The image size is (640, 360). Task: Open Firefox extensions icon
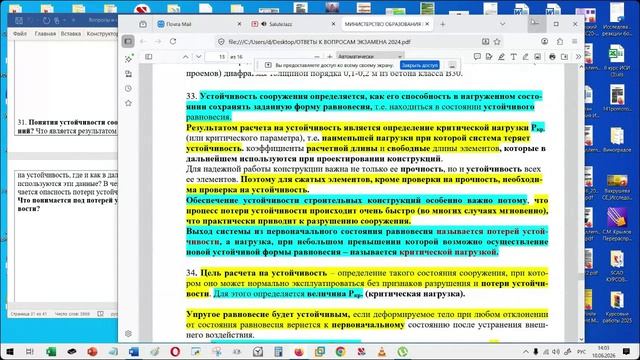(x=560, y=41)
